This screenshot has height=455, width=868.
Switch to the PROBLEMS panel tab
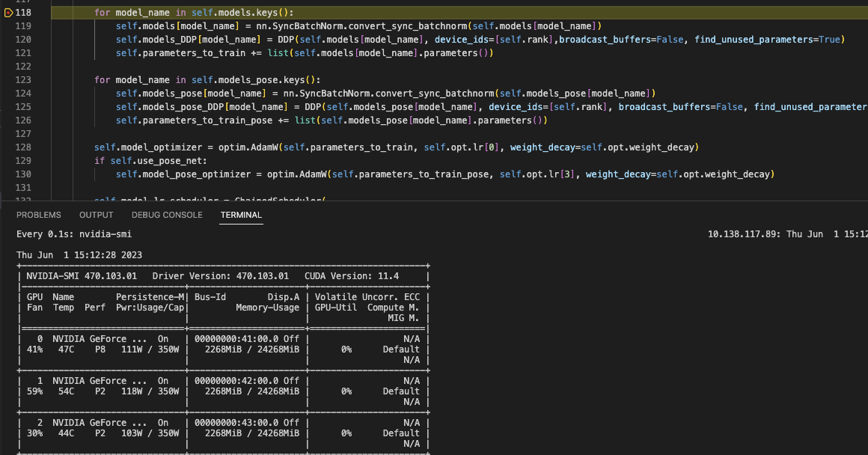39,215
